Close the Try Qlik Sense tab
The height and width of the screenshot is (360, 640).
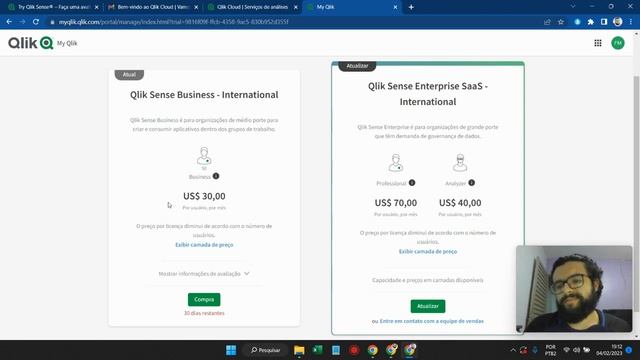(x=97, y=7)
